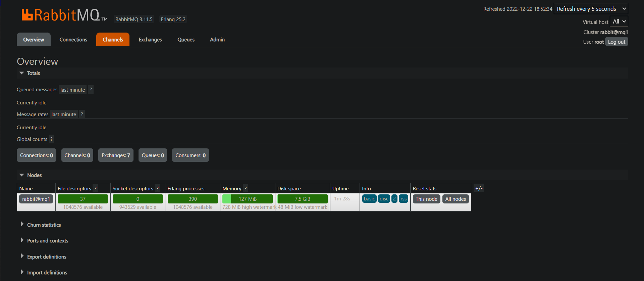Click the Reset stats column header
The width and height of the screenshot is (644, 281).
[x=425, y=188]
